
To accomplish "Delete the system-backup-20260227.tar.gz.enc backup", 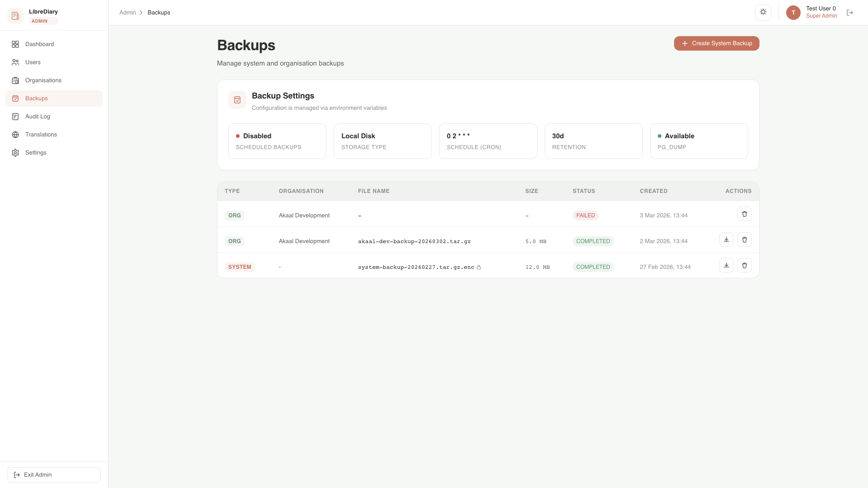I will pos(745,265).
